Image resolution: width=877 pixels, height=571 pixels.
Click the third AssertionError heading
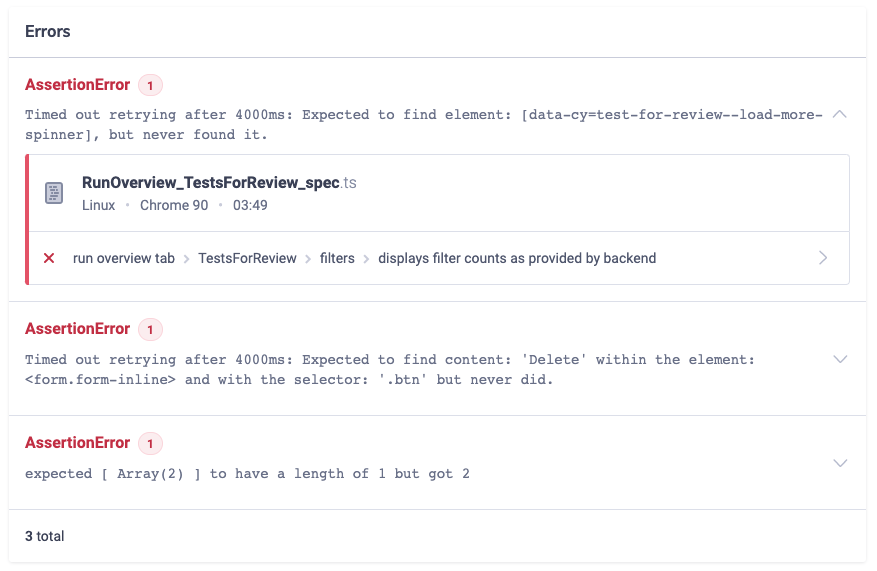77,443
